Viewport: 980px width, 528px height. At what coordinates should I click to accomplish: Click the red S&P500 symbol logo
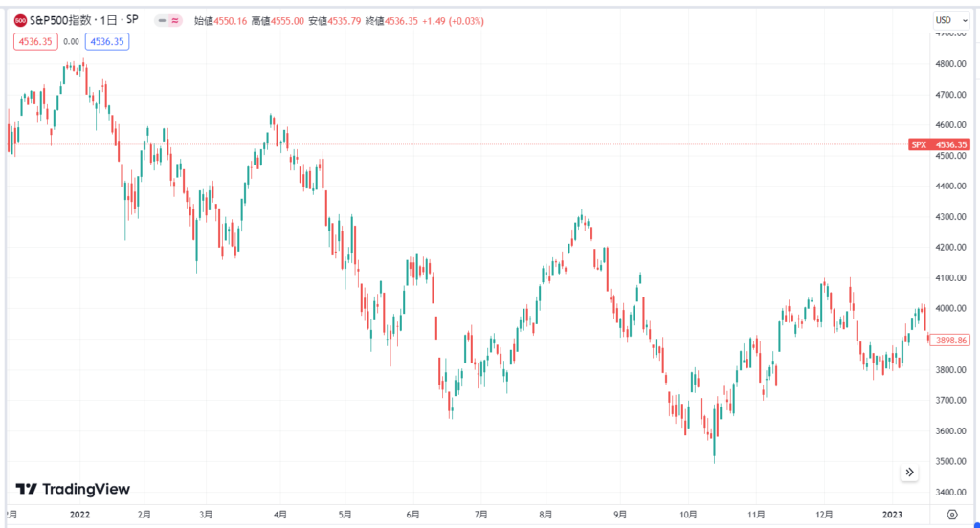(x=20, y=21)
